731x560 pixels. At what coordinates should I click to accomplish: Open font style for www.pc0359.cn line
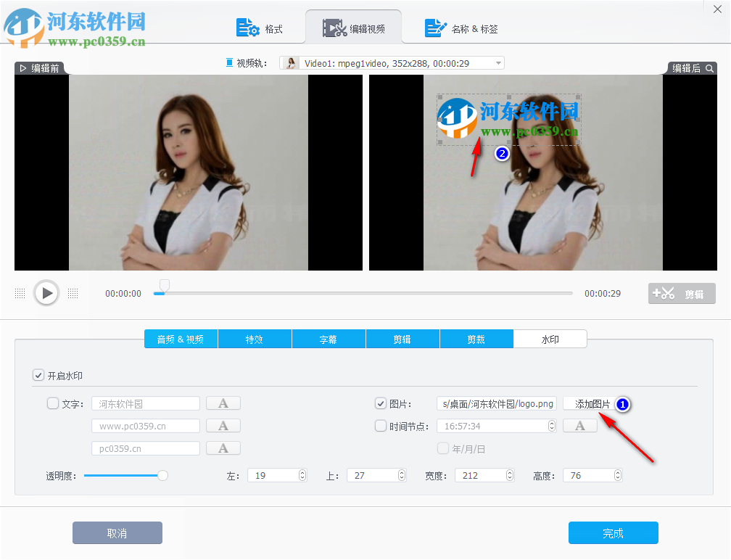pos(223,425)
